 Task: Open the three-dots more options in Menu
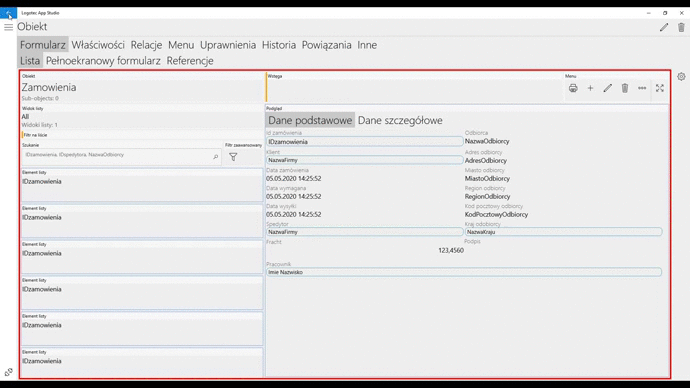pos(642,88)
